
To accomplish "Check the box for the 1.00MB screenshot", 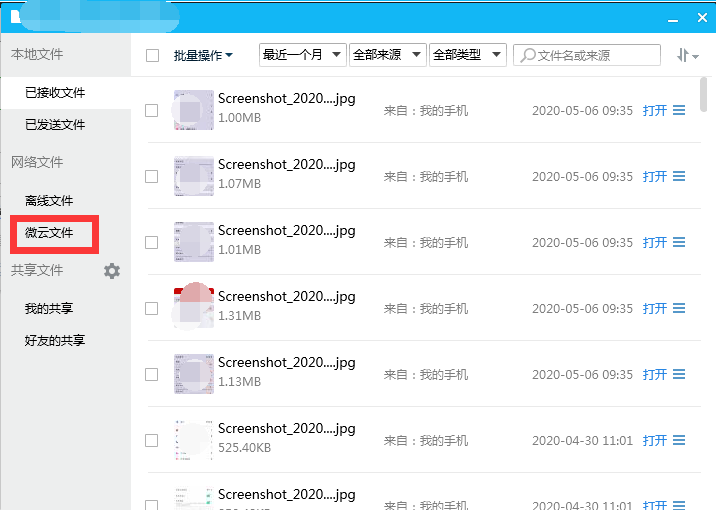I will [152, 110].
